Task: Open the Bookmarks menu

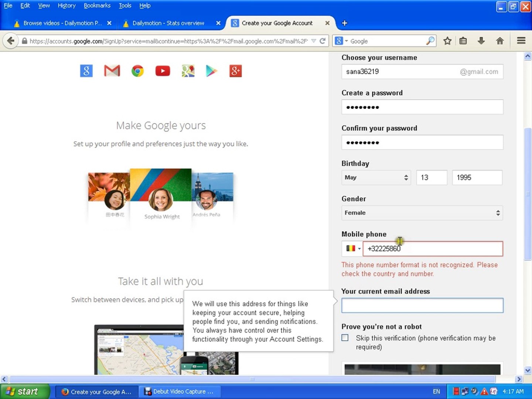Action: click(97, 6)
